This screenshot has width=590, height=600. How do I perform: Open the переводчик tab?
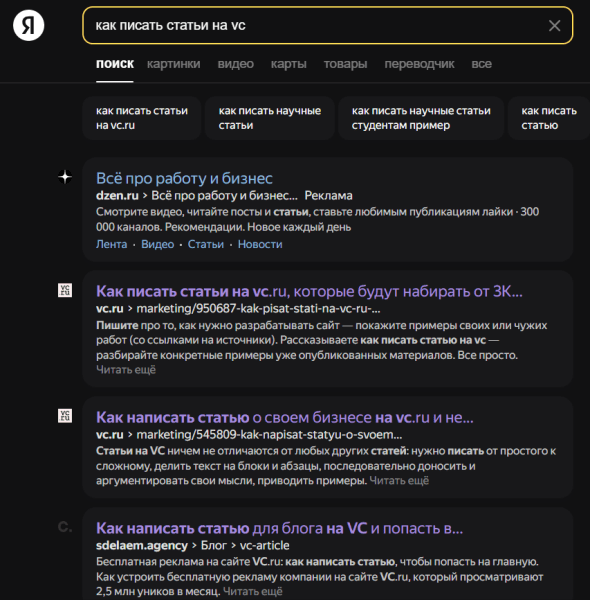pos(419,64)
